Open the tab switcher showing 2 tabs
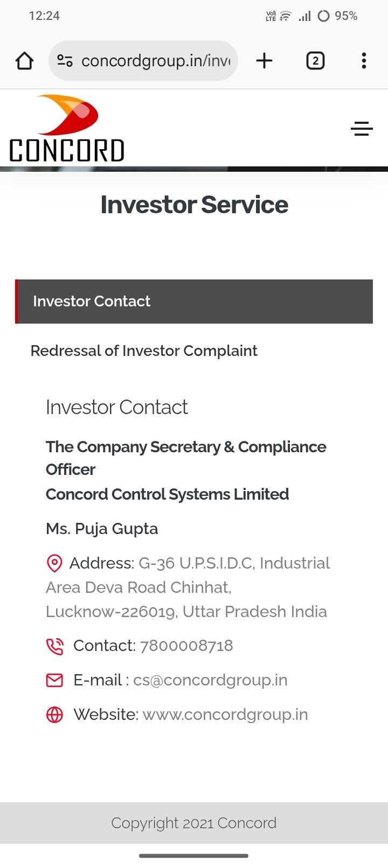 pyautogui.click(x=315, y=61)
